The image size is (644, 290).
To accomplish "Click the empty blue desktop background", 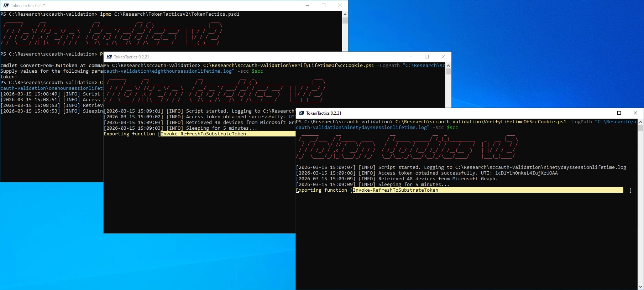I will coord(534,53).
